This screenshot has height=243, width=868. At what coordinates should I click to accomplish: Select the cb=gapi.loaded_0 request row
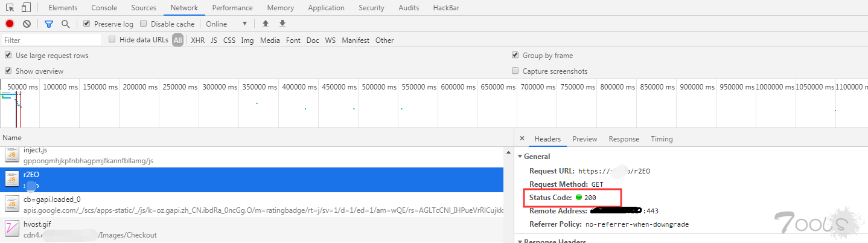pyautogui.click(x=252, y=204)
